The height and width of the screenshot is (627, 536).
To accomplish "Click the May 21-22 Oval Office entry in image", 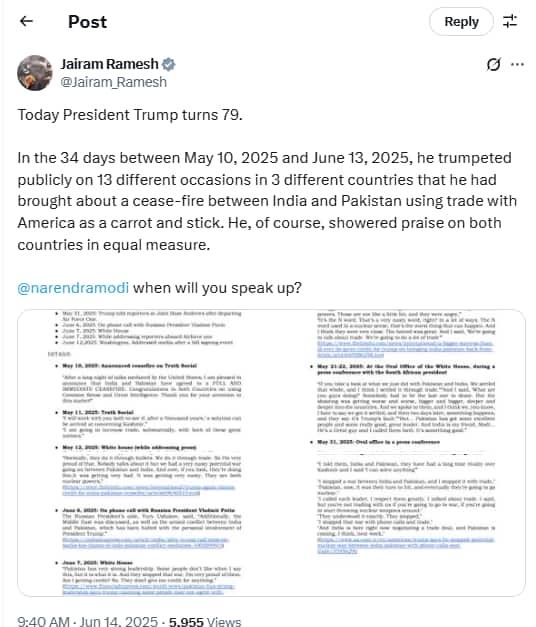I will (406, 369).
